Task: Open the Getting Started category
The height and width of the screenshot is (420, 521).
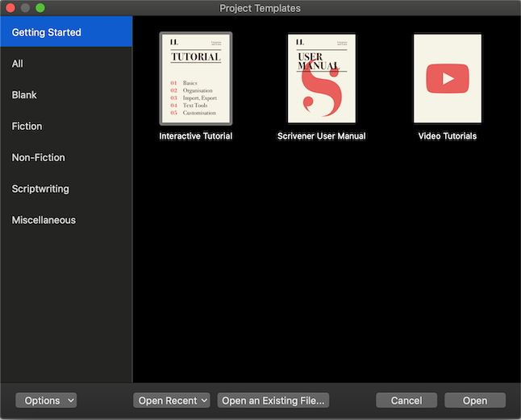Action: point(66,32)
